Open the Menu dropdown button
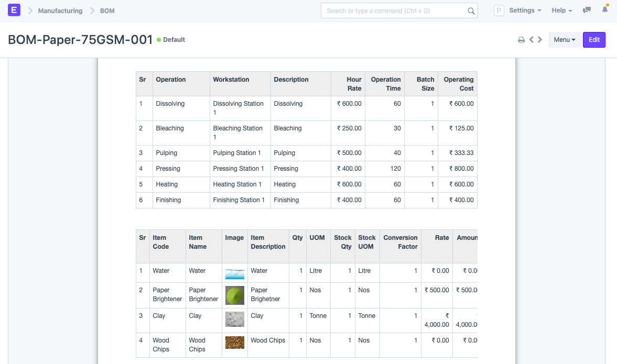The width and height of the screenshot is (617, 364). [x=564, y=40]
